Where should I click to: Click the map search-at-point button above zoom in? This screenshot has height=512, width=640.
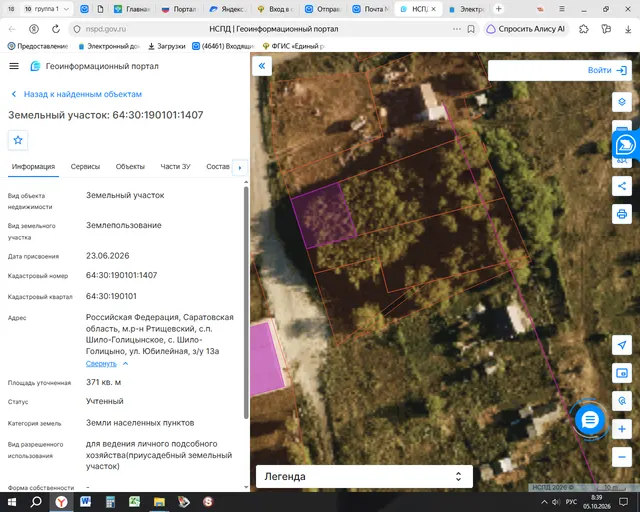pyautogui.click(x=622, y=401)
